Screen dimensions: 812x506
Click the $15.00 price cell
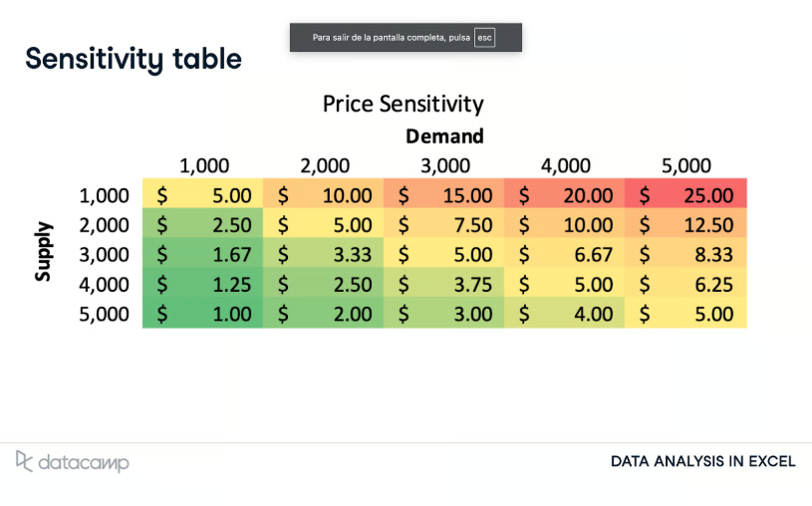(444, 195)
